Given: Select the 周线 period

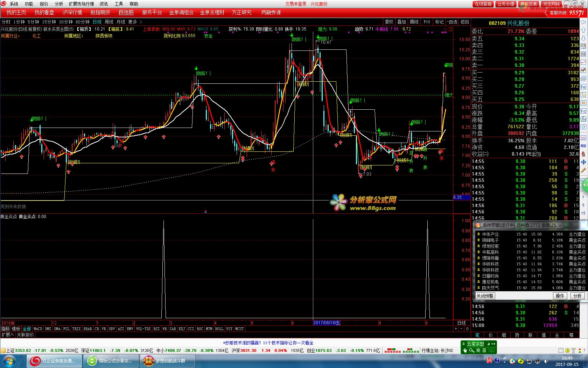Looking at the screenshot, I should click(109, 22).
